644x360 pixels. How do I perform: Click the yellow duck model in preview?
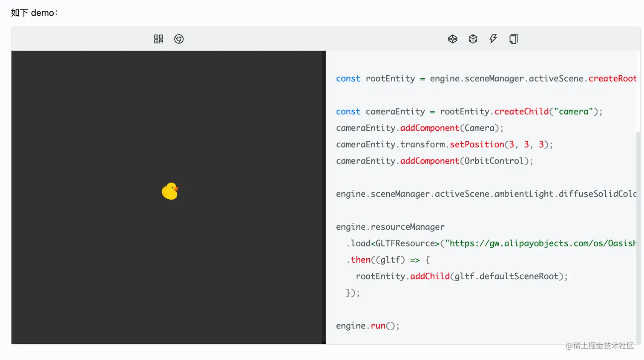click(170, 191)
